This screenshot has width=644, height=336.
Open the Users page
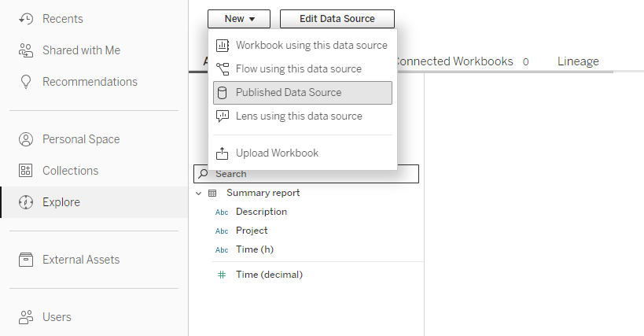click(57, 317)
